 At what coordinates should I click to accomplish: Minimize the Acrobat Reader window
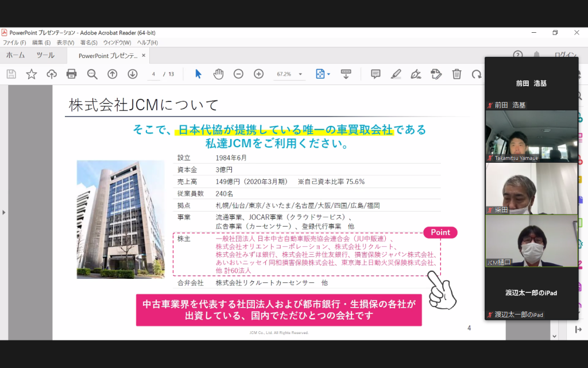point(533,33)
